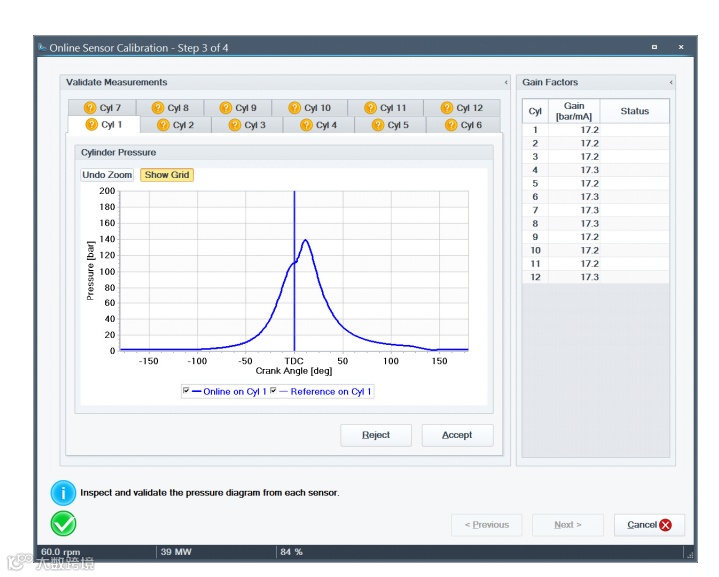The height and width of the screenshot is (577, 719).
Task: Select cylinder 1 row in Gain Factors table
Action: 596,130
